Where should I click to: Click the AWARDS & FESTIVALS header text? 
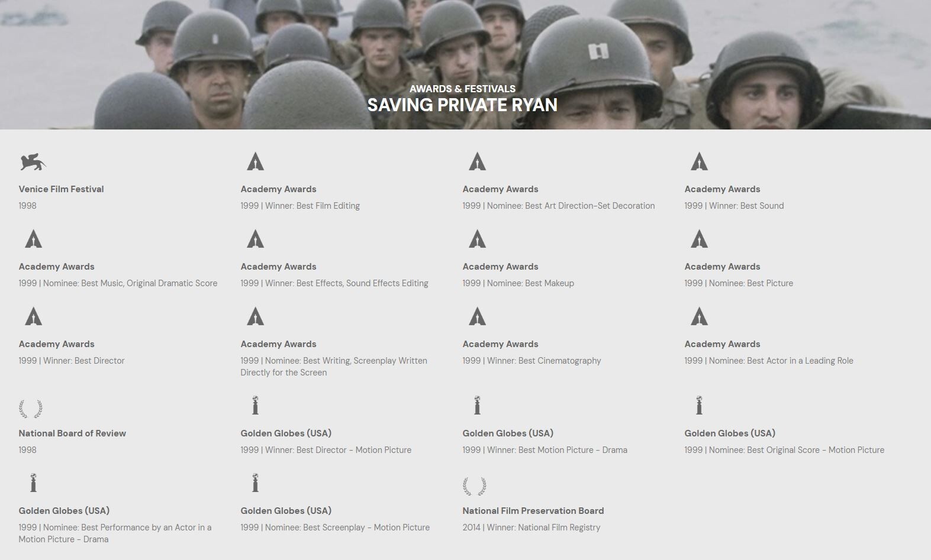pyautogui.click(x=462, y=89)
